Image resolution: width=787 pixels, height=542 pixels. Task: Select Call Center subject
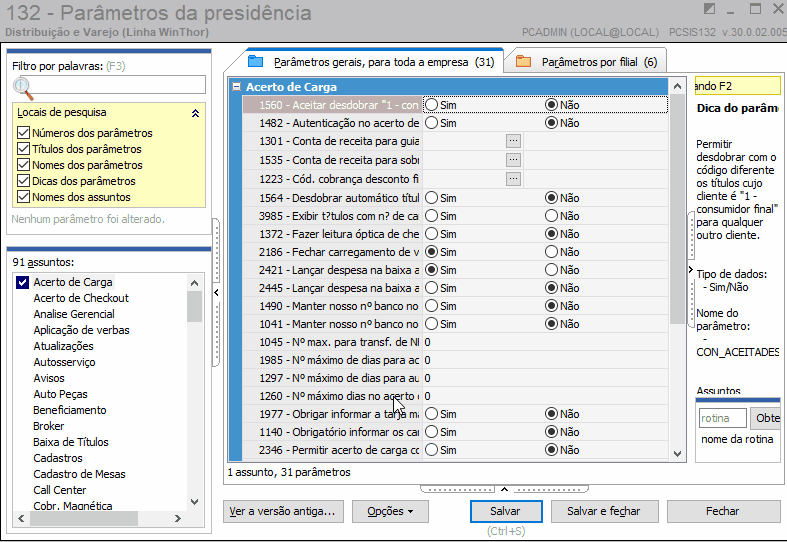(x=60, y=490)
